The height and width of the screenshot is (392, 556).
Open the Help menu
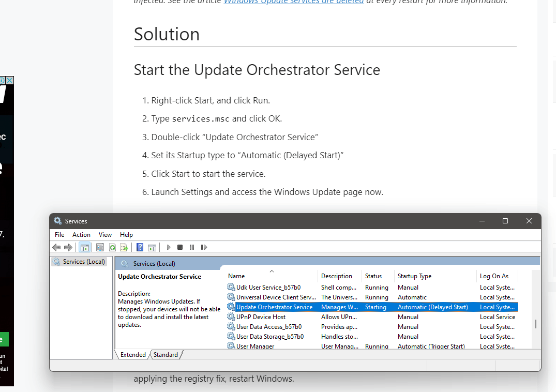(126, 235)
